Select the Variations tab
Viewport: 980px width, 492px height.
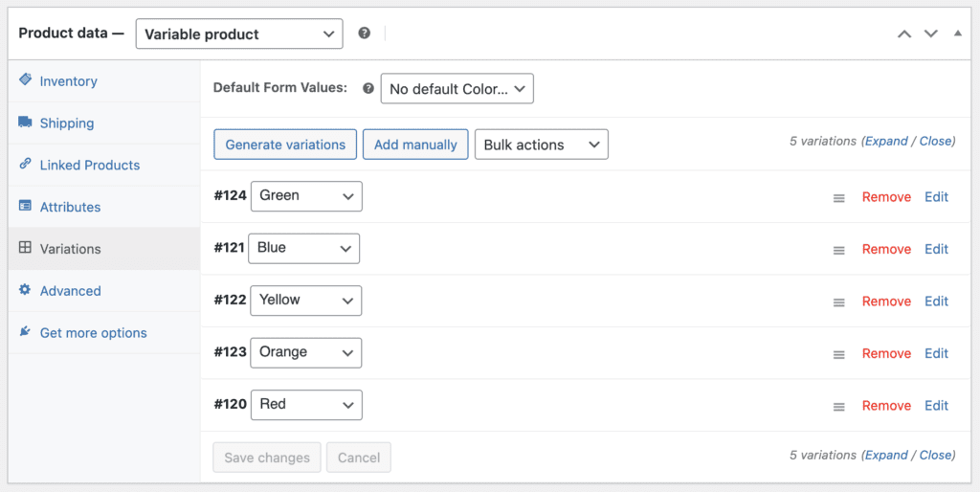(x=104, y=249)
